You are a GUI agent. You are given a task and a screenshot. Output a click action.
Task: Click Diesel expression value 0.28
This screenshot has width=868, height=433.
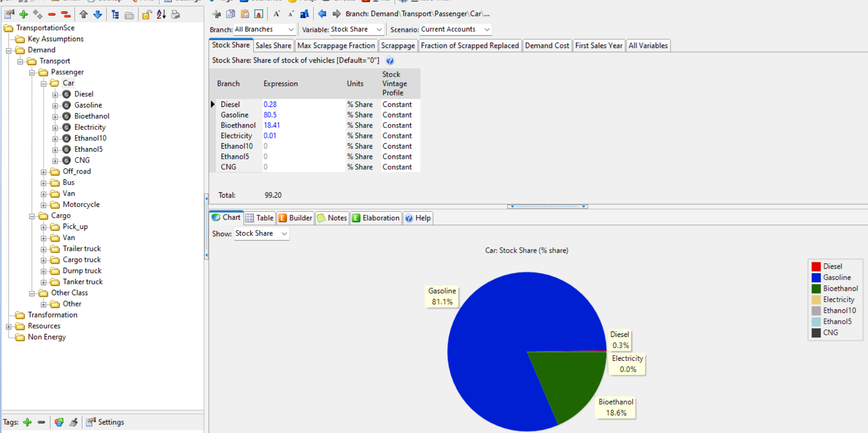coord(270,104)
